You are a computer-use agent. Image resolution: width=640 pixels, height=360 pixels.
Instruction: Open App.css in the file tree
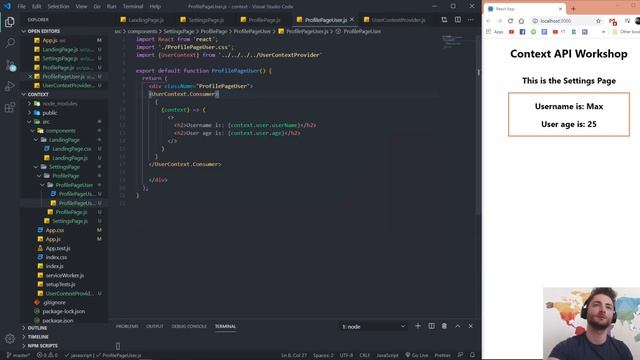(55, 230)
